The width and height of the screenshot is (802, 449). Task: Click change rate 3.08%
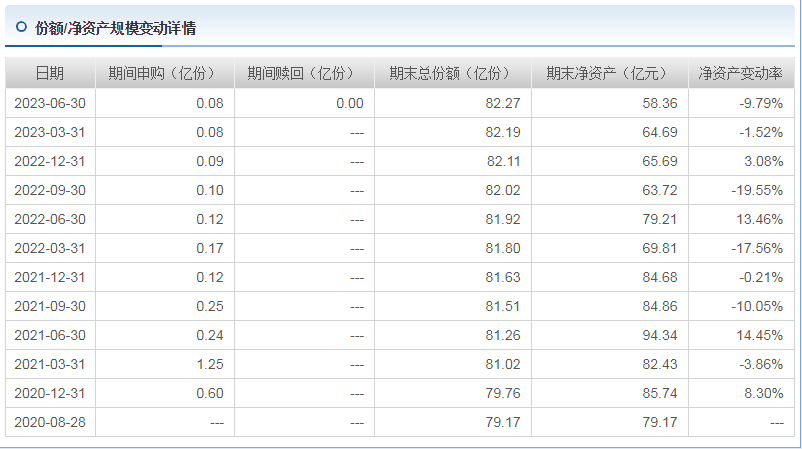coord(764,162)
